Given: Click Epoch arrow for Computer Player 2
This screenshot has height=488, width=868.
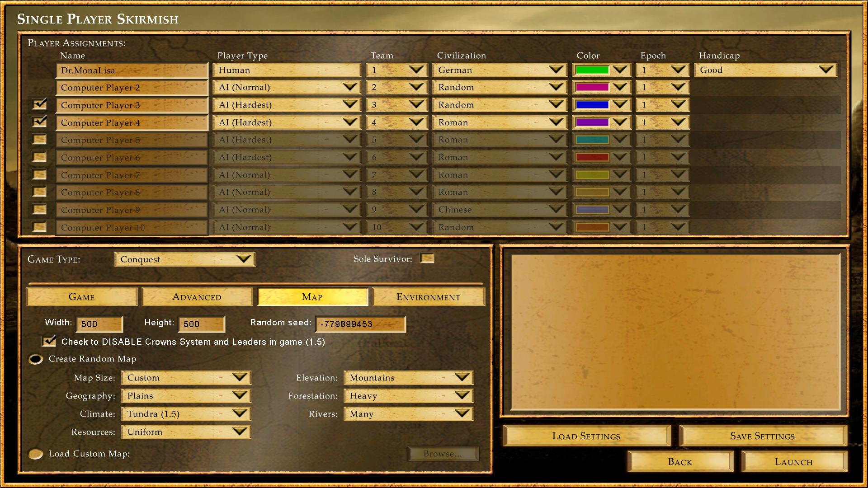Looking at the screenshot, I should pos(678,87).
